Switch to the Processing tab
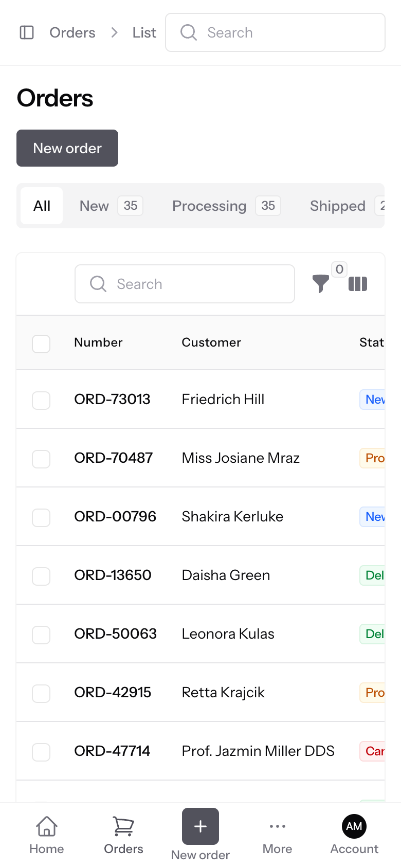 [x=226, y=206]
